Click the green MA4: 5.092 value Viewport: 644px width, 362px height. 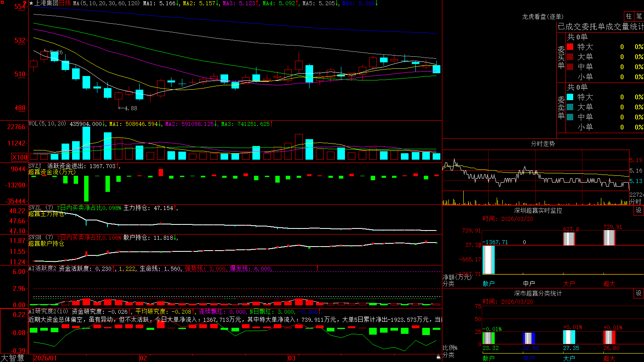[279, 3]
